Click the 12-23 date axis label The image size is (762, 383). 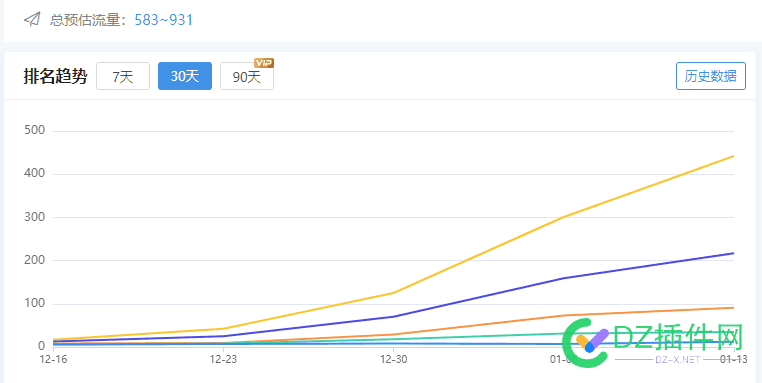click(224, 359)
